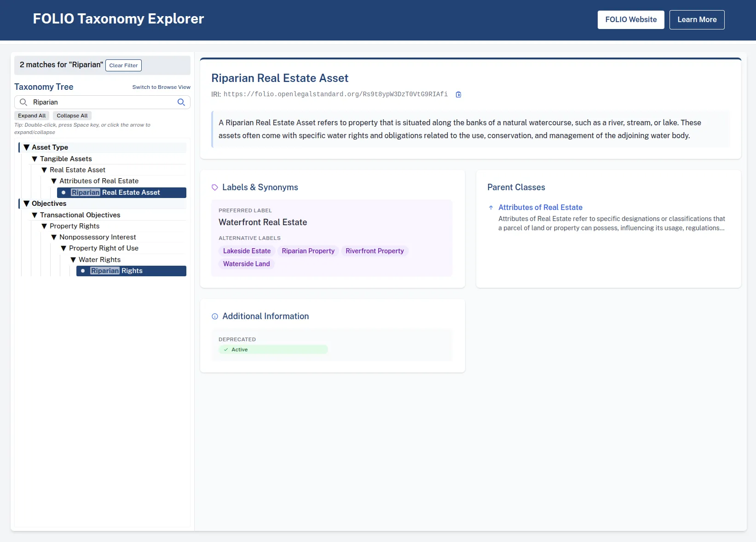Click the search magnifier icon in the search box

pos(181,102)
